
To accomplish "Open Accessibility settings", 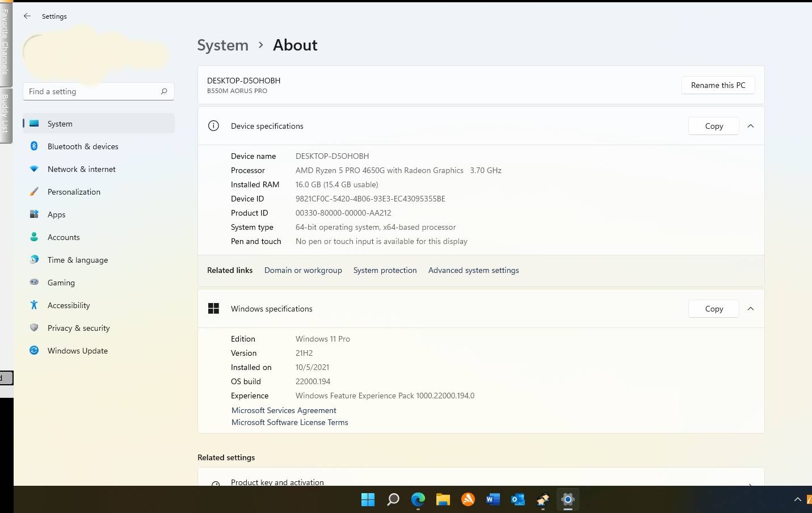I will point(99,305).
